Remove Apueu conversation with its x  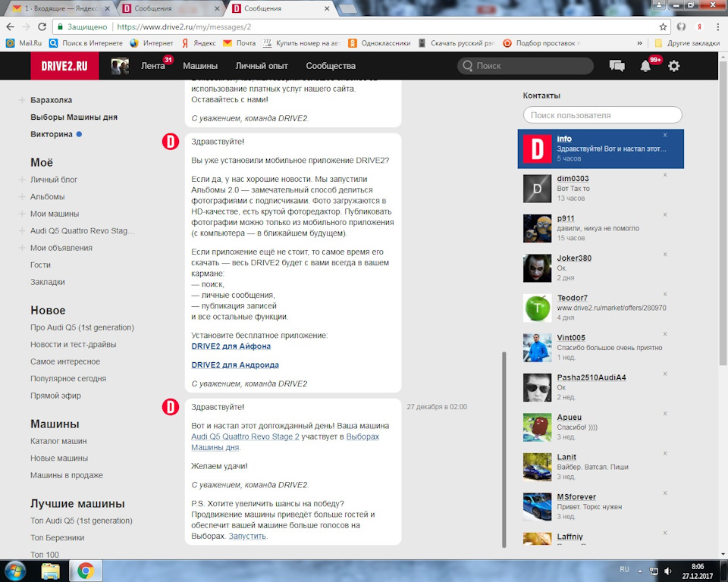tap(665, 414)
